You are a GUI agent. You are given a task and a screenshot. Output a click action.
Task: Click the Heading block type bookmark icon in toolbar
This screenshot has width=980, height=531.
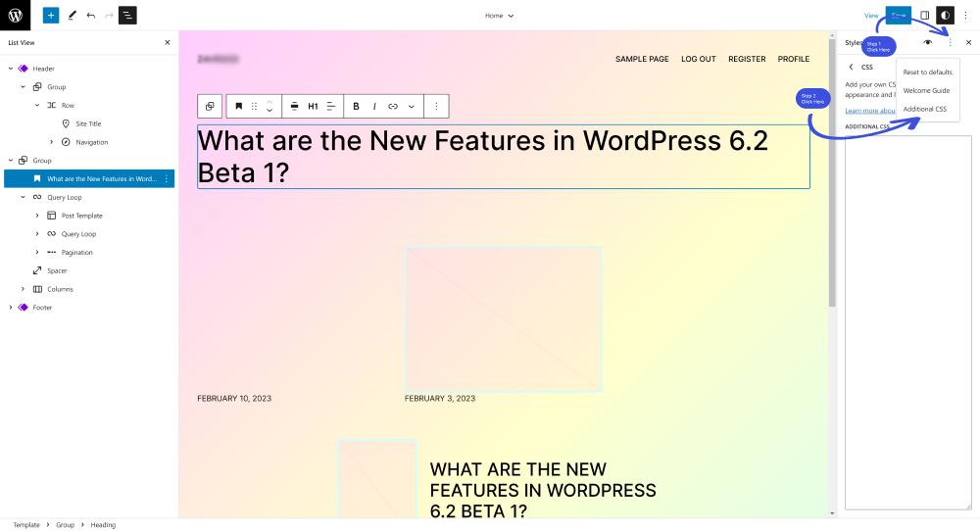238,106
